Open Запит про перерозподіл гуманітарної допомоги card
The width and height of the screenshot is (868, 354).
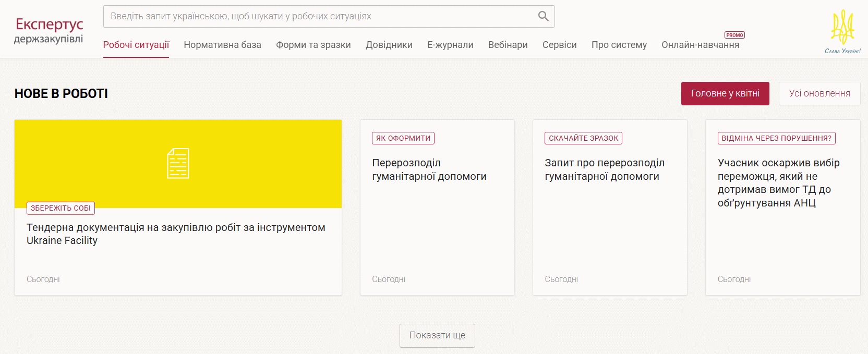click(x=604, y=169)
